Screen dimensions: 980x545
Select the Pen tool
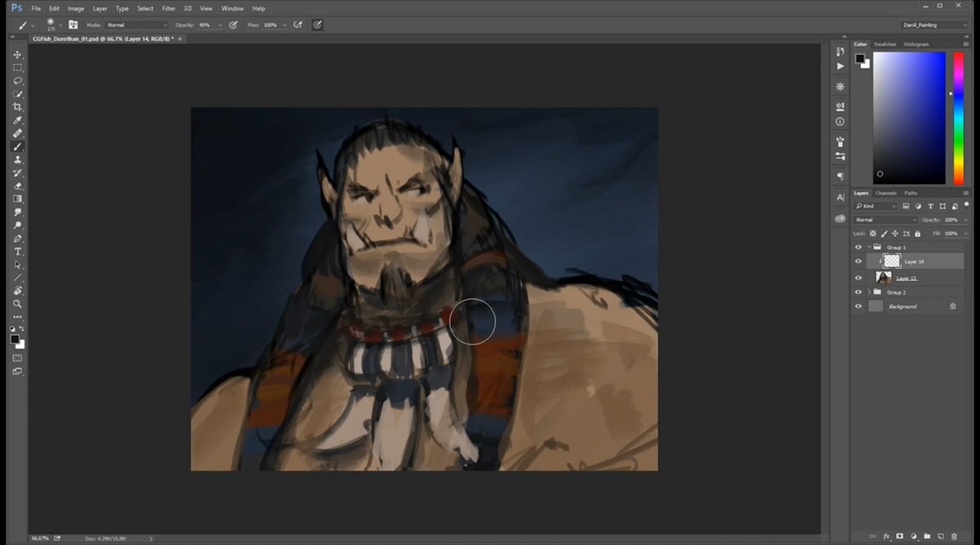17,239
